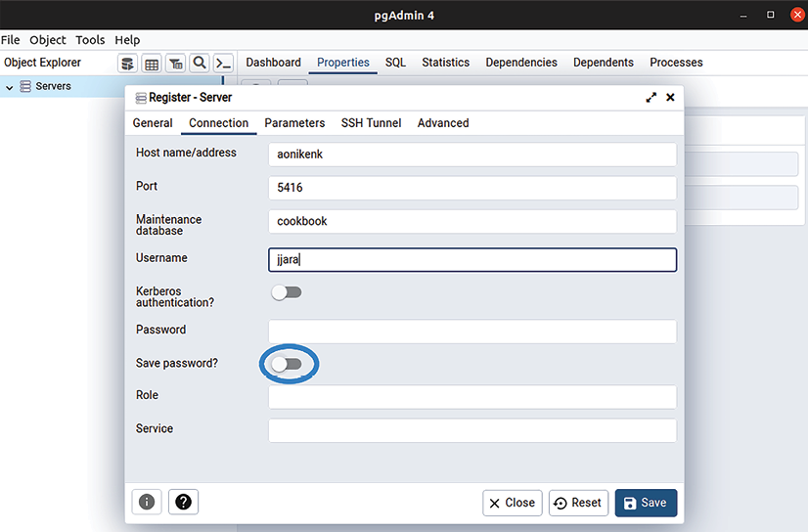Toggle Kerberos authentication switch

pyautogui.click(x=287, y=292)
